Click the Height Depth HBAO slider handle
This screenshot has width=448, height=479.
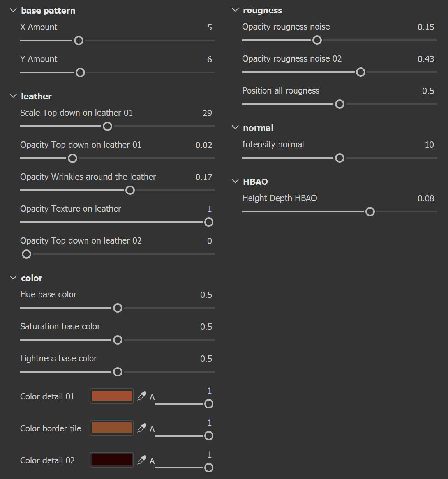coord(370,212)
